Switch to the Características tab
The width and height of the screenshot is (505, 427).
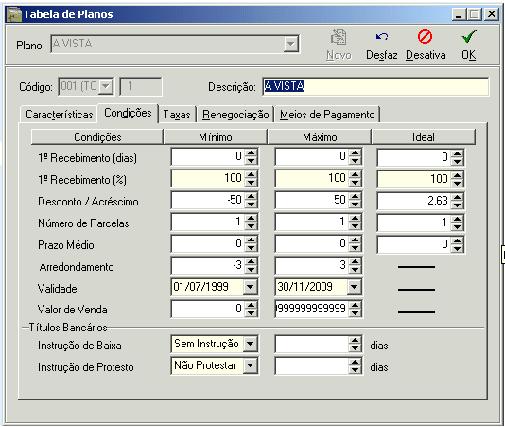click(59, 114)
